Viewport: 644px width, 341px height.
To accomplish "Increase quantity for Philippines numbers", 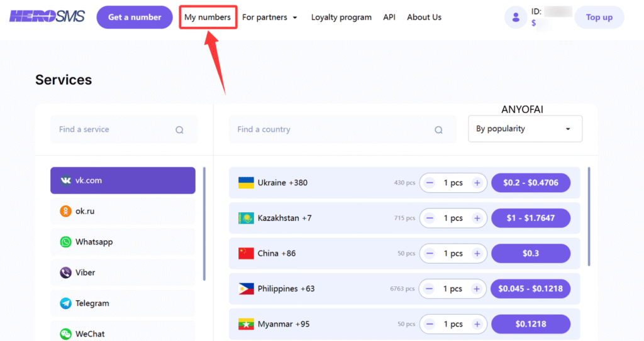I will pyautogui.click(x=477, y=289).
